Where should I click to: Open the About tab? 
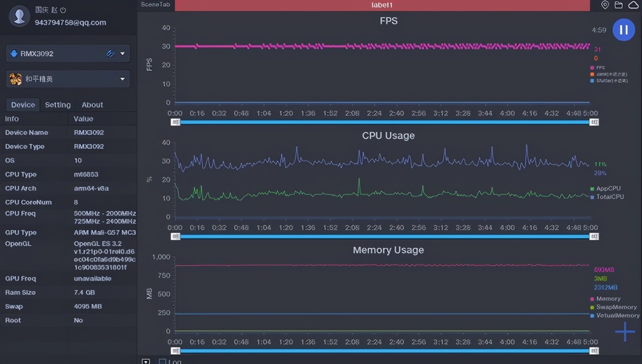pos(92,105)
